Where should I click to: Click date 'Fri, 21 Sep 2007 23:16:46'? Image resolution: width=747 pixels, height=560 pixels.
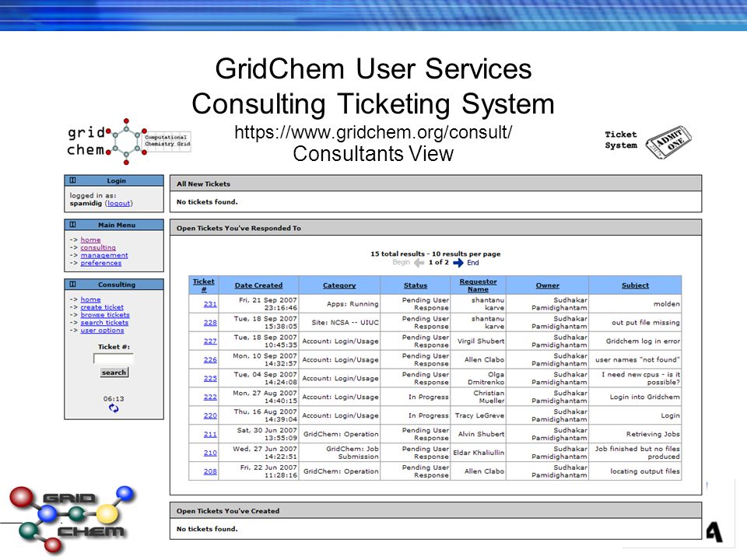tap(268, 304)
